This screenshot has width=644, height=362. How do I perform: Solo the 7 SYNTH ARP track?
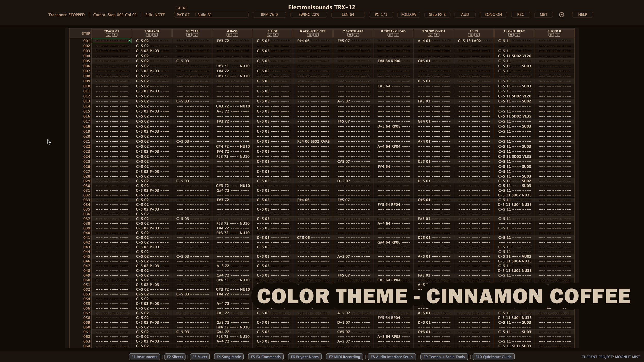pyautogui.click(x=356, y=35)
